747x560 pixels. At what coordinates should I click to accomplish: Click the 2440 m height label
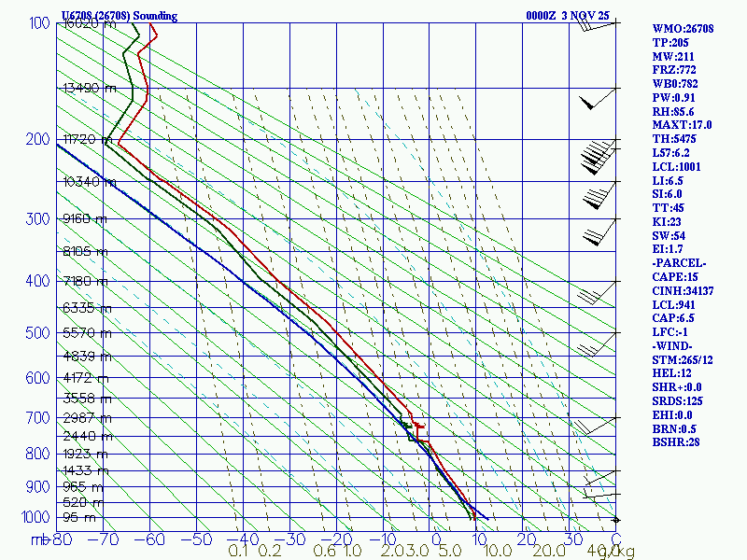click(88, 436)
